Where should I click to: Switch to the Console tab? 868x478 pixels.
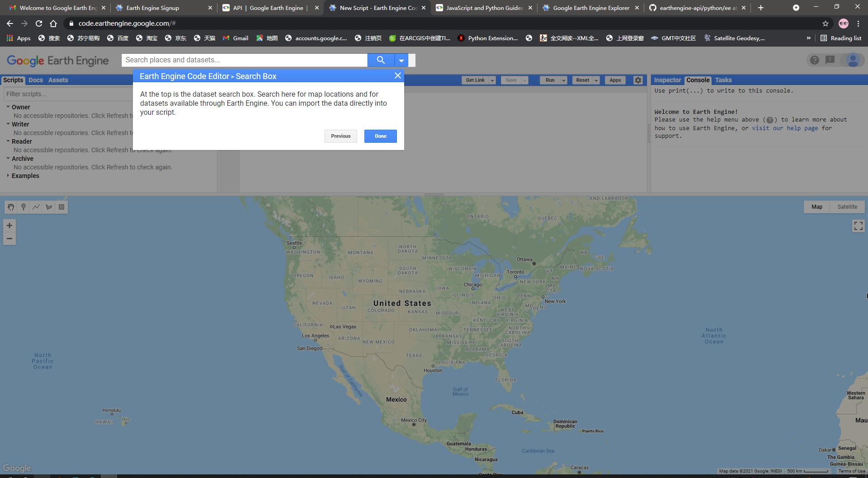pos(698,80)
